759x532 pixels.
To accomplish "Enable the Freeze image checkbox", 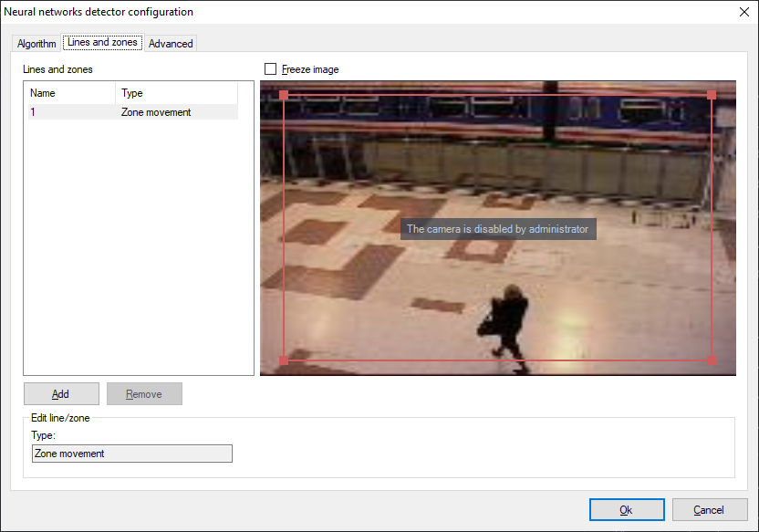I will pyautogui.click(x=270, y=69).
